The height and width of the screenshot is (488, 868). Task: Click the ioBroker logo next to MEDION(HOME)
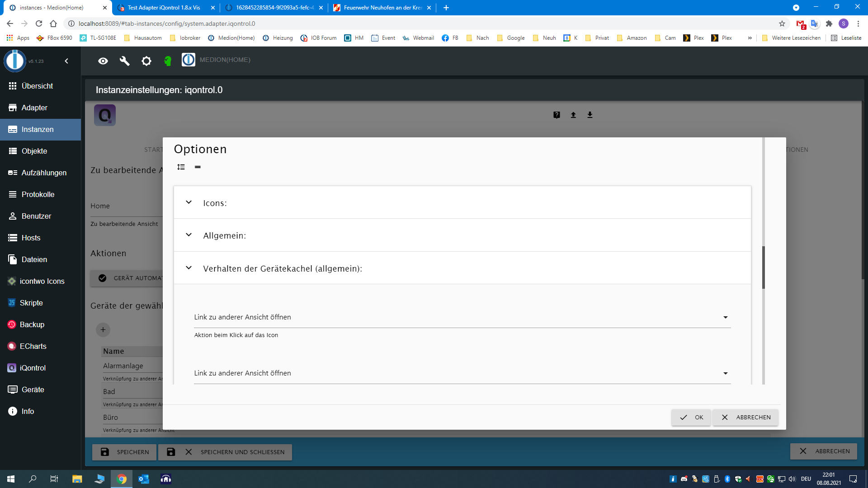click(x=189, y=60)
